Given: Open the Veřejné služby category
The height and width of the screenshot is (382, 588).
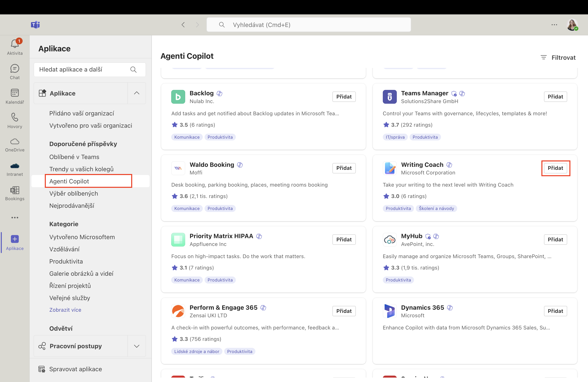Looking at the screenshot, I should (70, 298).
